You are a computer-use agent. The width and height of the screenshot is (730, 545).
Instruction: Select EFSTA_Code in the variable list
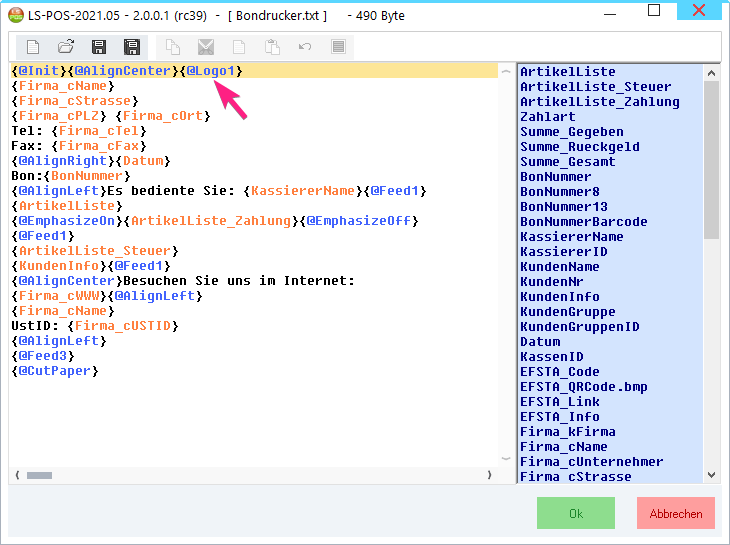pos(560,372)
